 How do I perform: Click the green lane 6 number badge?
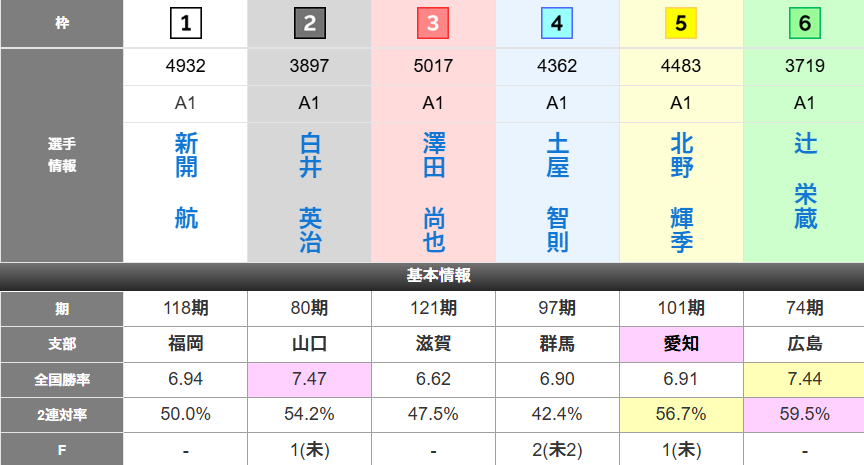(x=805, y=23)
